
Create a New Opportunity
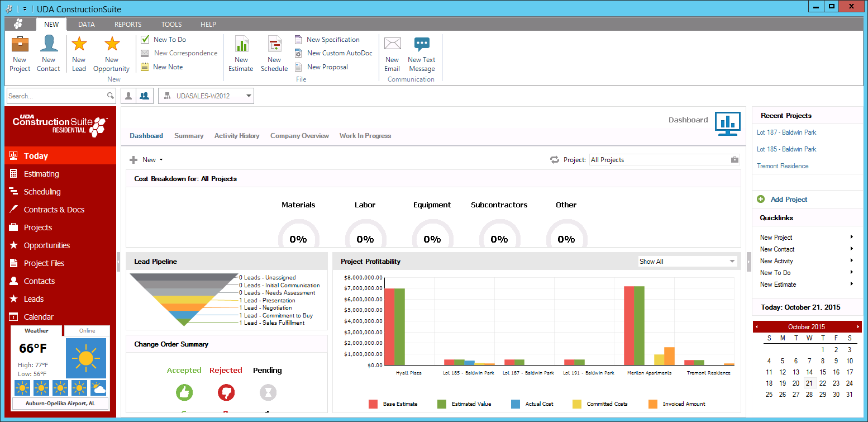tap(112, 54)
